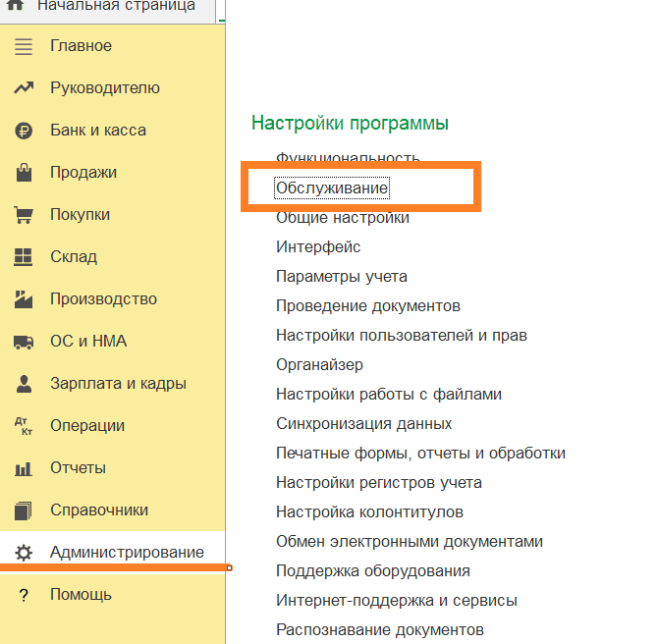Open the Синхронизация данных link

click(x=363, y=424)
